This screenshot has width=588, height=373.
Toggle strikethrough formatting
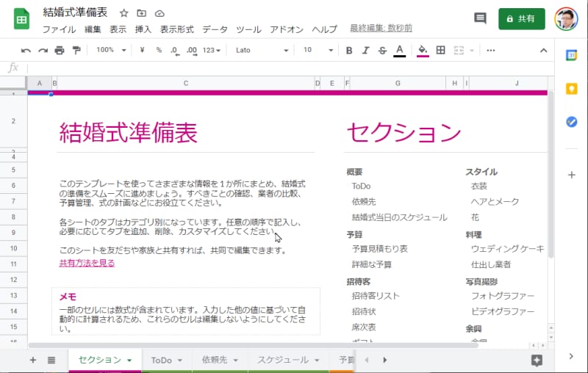tap(382, 50)
